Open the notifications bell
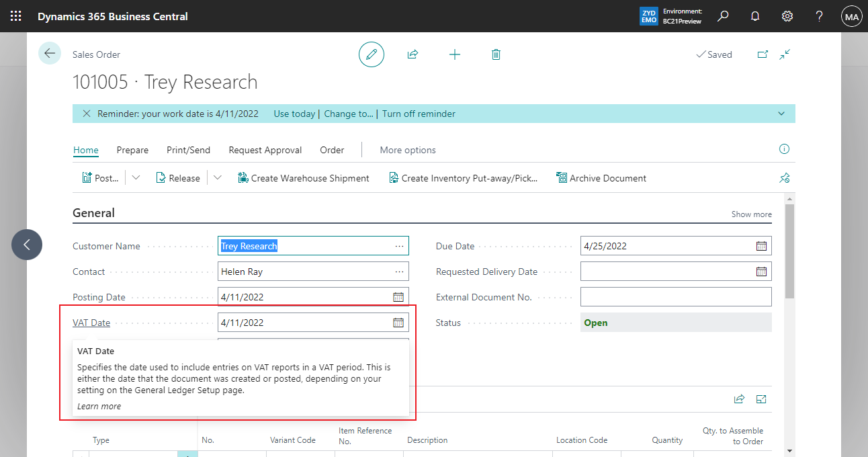Screen dimensions: 868x457 [x=755, y=16]
